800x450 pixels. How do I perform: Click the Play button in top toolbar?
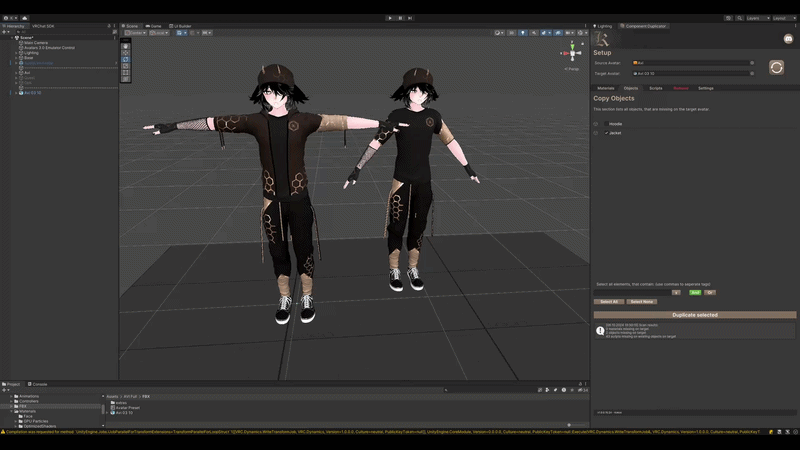pos(390,18)
